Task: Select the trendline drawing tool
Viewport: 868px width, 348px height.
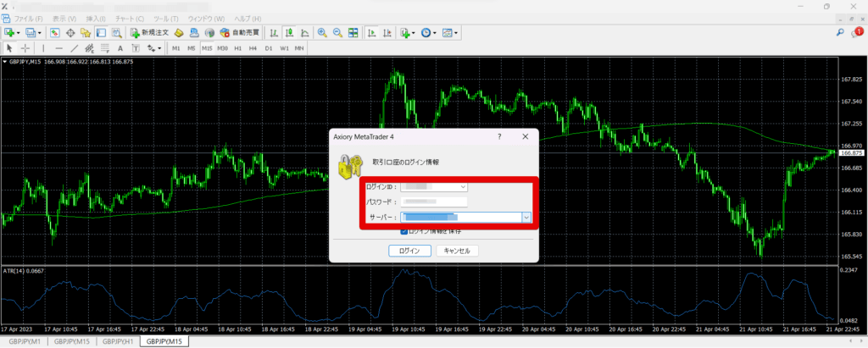Action: tap(75, 48)
